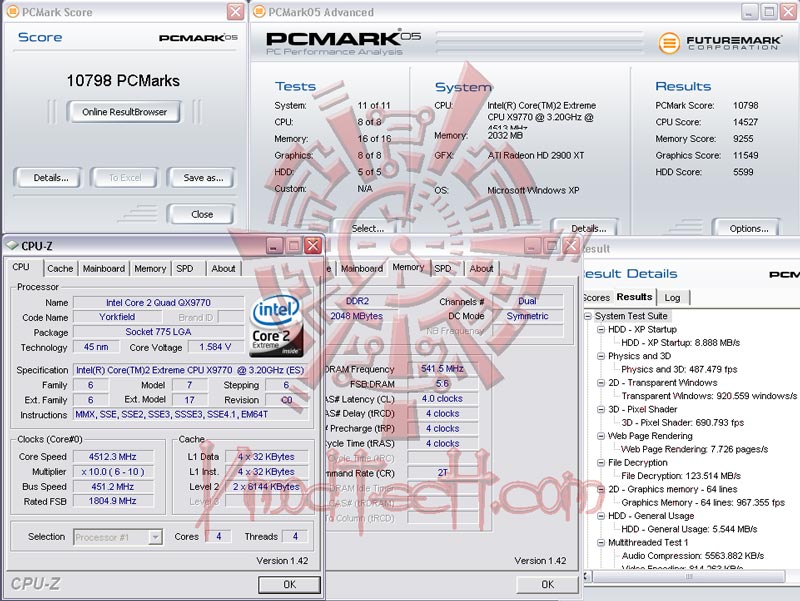
Task: Collapse the System Test Suite tree node
Action: click(588, 316)
